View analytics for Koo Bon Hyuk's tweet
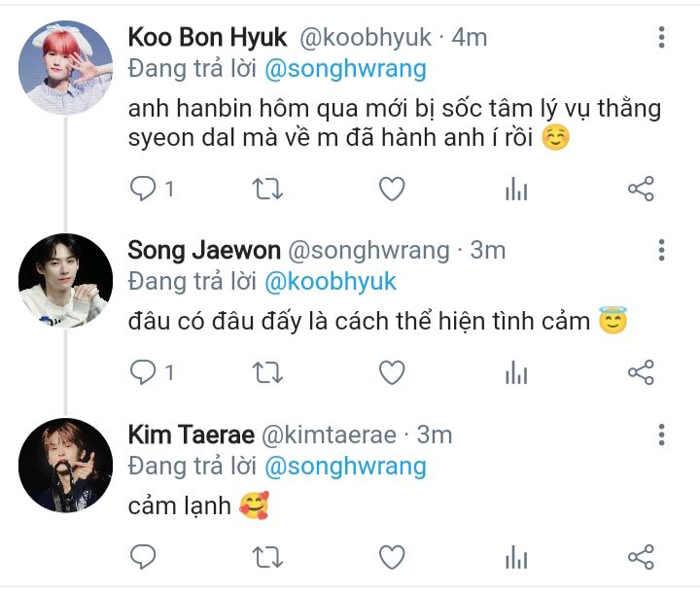 pos(516,189)
